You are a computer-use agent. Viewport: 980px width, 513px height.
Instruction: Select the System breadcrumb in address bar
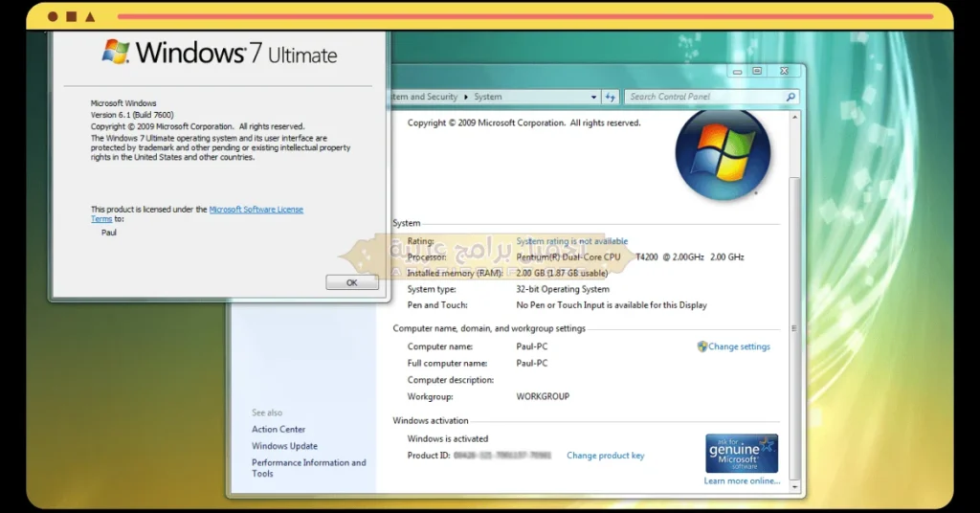pyautogui.click(x=487, y=97)
